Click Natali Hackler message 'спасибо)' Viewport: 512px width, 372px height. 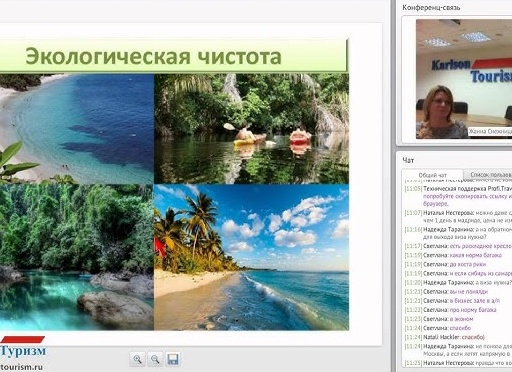(x=445, y=337)
